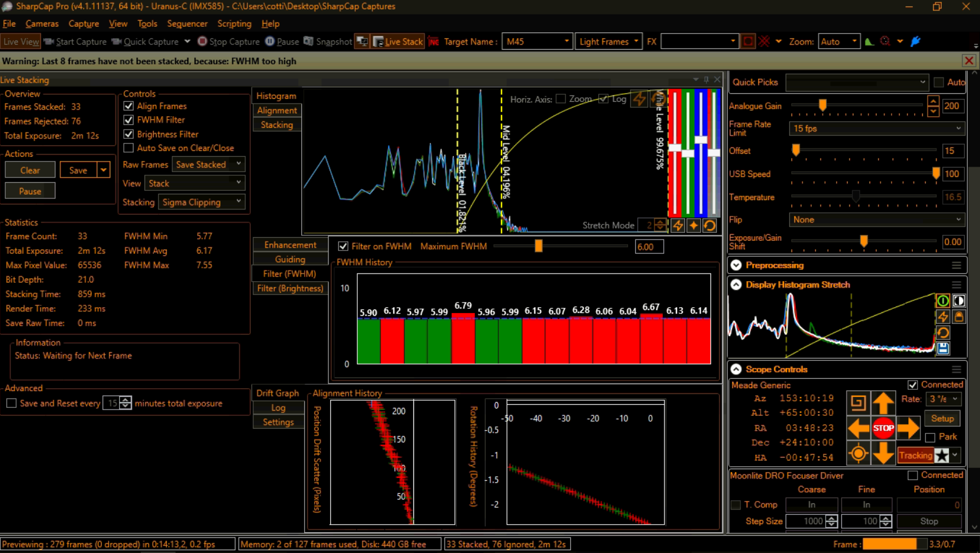The width and height of the screenshot is (980, 553).
Task: Open the Target Name M45 dropdown
Action: point(537,42)
